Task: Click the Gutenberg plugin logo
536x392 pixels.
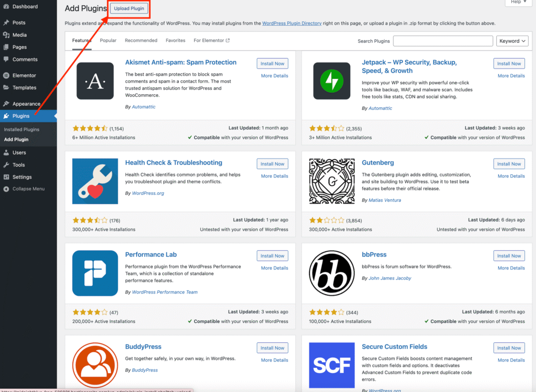Action: coord(331,181)
